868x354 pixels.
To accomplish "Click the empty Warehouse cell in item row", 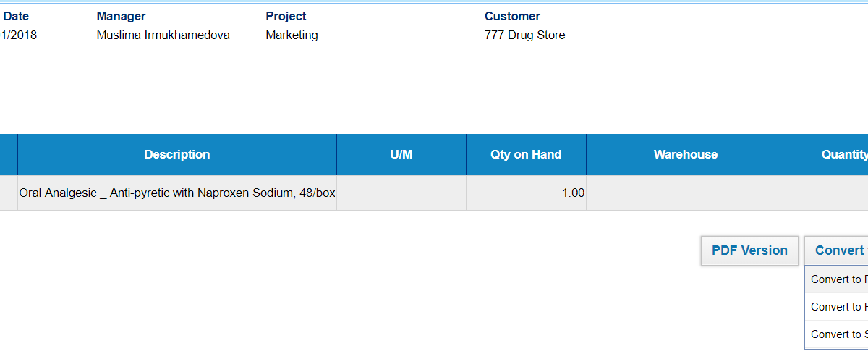I will (686, 193).
